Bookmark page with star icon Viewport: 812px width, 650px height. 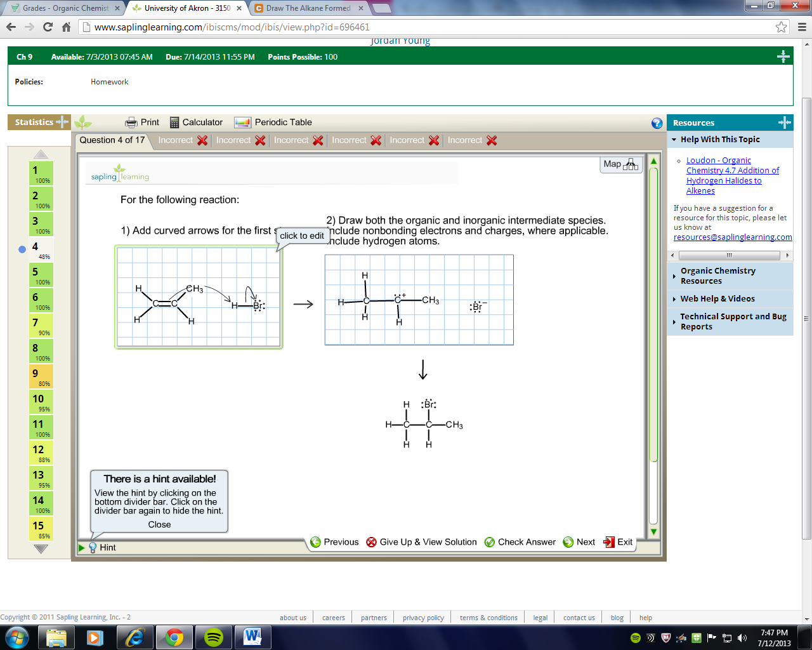[781, 27]
